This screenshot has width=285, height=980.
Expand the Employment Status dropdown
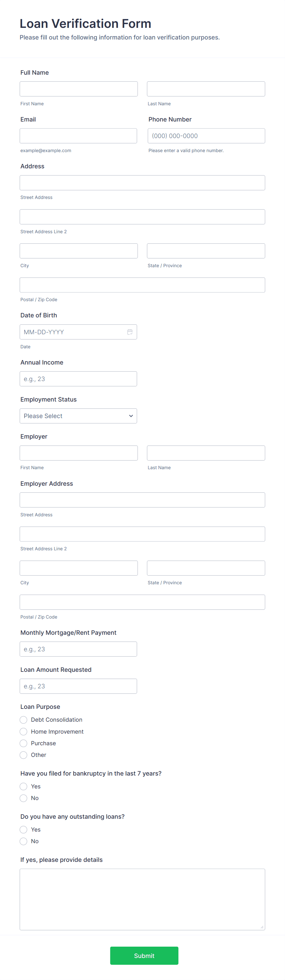[x=78, y=416]
